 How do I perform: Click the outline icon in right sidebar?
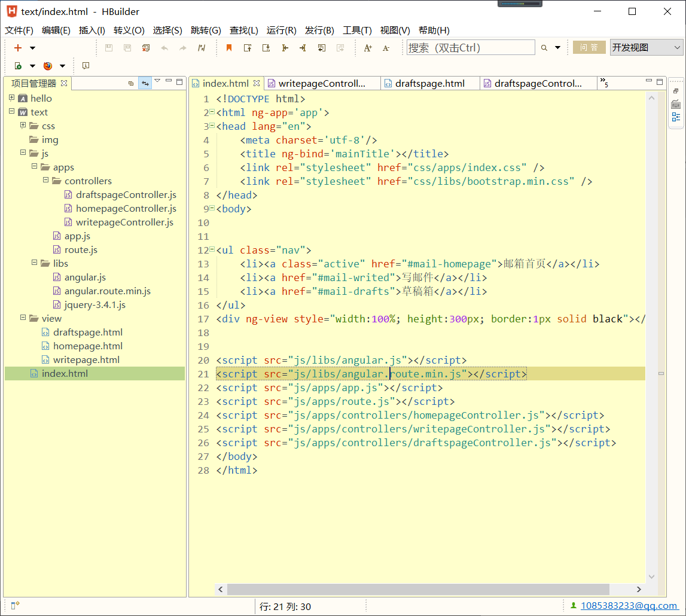tap(676, 117)
